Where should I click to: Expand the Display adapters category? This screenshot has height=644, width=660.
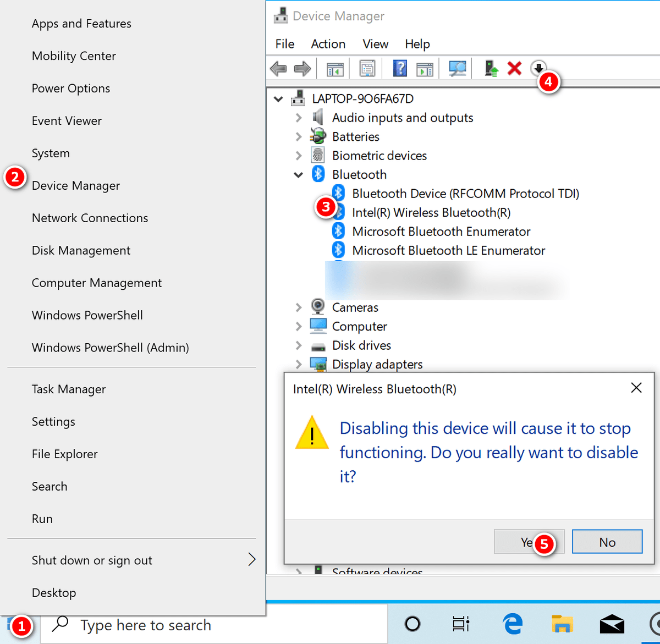point(298,364)
